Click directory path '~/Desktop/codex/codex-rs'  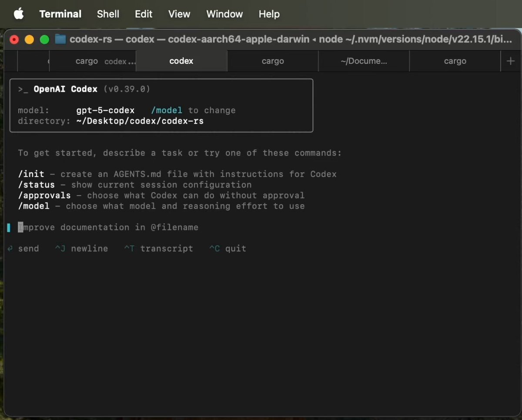tap(140, 121)
